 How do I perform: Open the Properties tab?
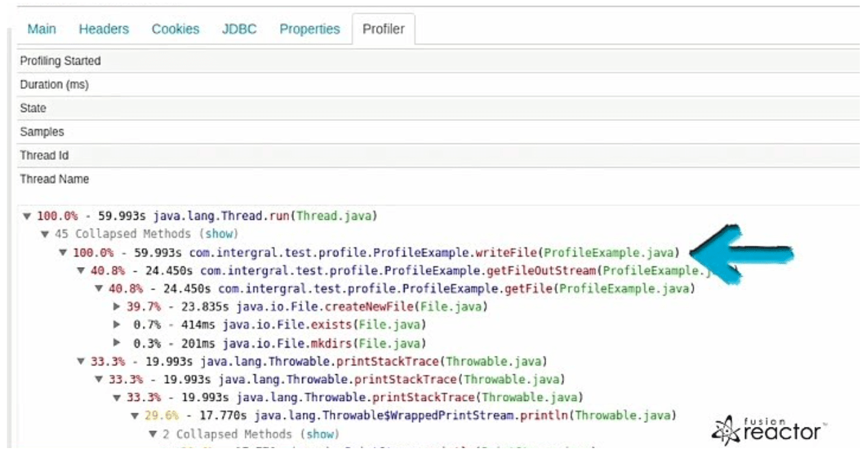310,29
